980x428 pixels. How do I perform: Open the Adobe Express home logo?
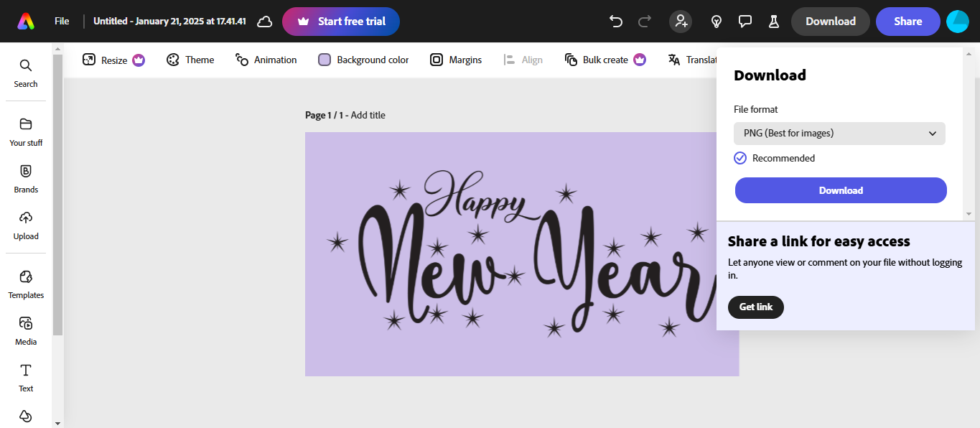(x=26, y=22)
